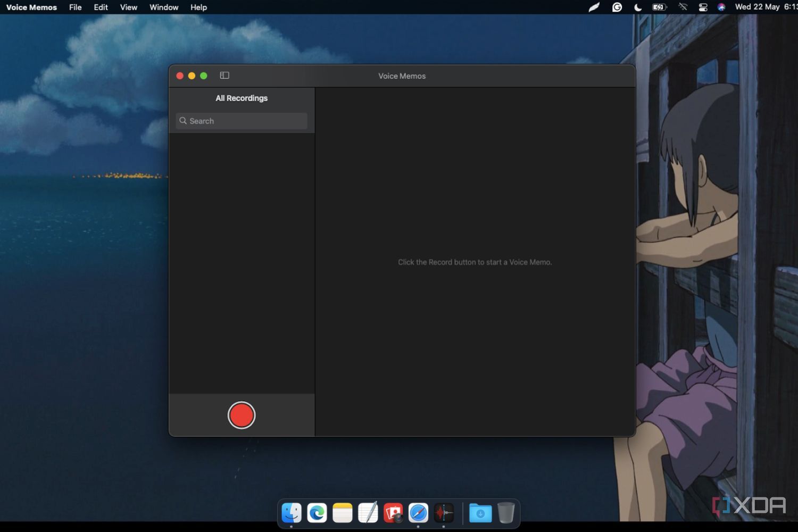The height and width of the screenshot is (532, 798).
Task: Launch Microsoft Edge from the Dock
Action: coord(317,513)
